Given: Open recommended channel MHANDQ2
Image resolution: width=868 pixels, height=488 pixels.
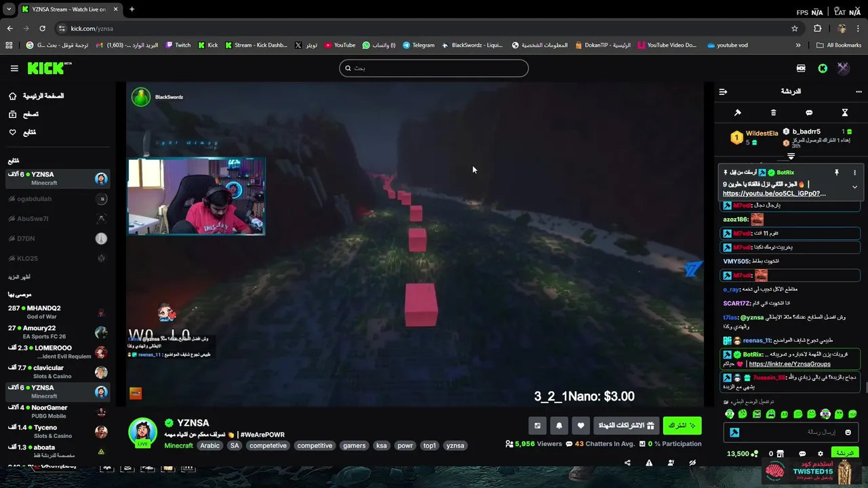Looking at the screenshot, I should point(58,312).
